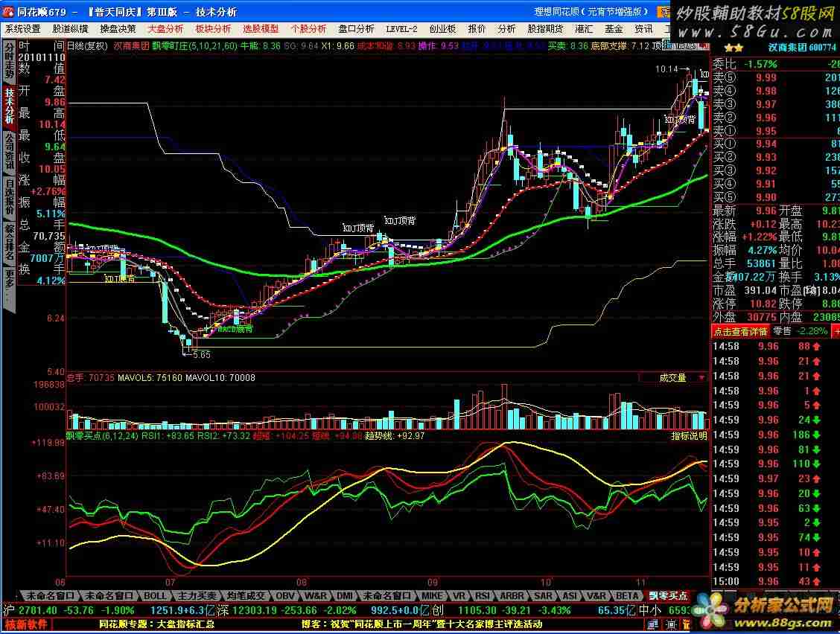Open the 盘口分析 menu
Screen dimensions: 840x634
(x=356, y=29)
